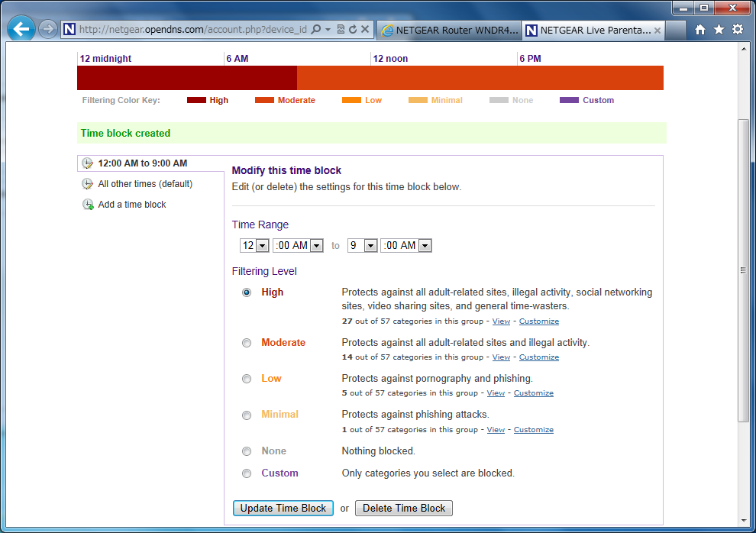The height and width of the screenshot is (533, 756).
Task: Select the Custom filtering radio button
Action: [x=247, y=473]
